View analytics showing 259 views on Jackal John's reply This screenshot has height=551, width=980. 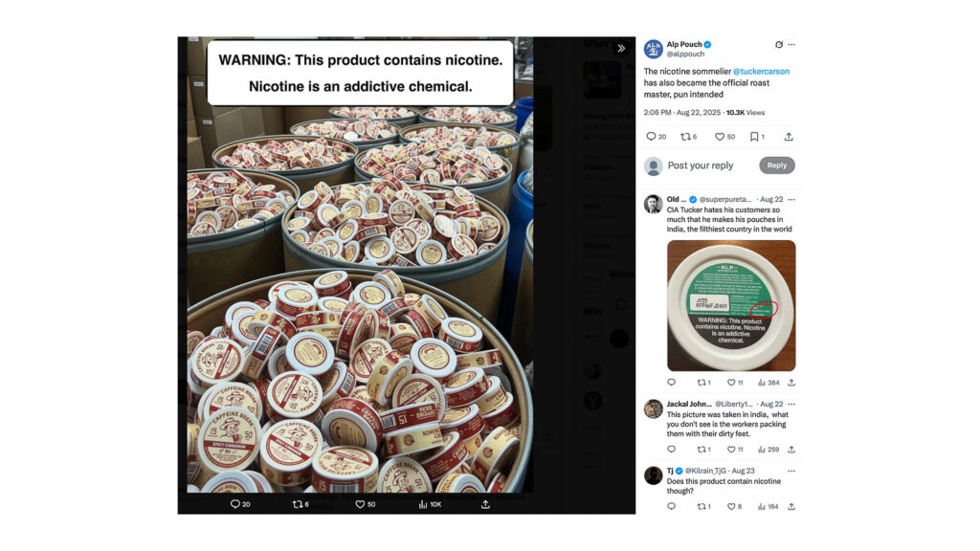[x=768, y=450]
